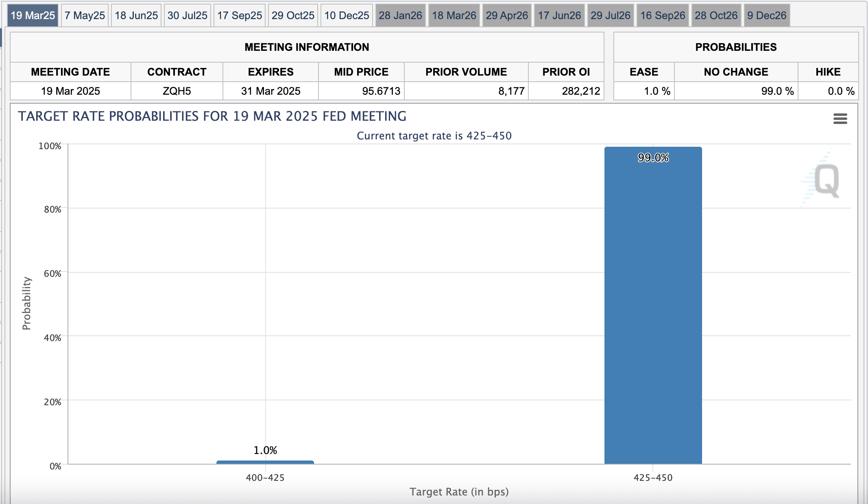Viewport: 868px width, 504px height.
Task: Click the ZQH5 contract cell
Action: point(177,91)
